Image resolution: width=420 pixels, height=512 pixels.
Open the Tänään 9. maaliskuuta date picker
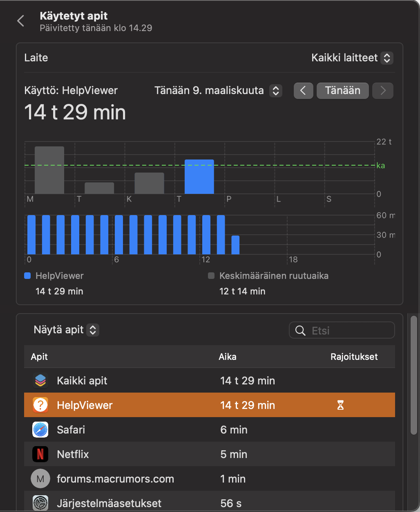coord(218,90)
